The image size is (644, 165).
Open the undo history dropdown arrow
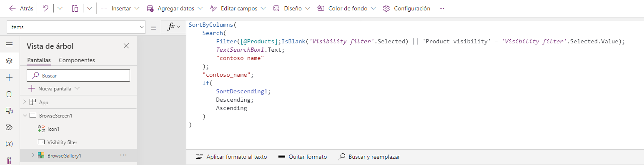[x=60, y=8]
